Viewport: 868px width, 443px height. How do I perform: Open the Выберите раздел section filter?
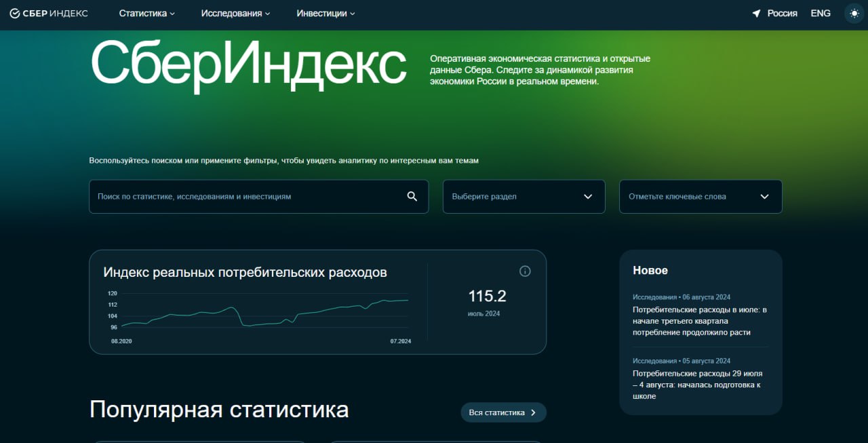(524, 196)
